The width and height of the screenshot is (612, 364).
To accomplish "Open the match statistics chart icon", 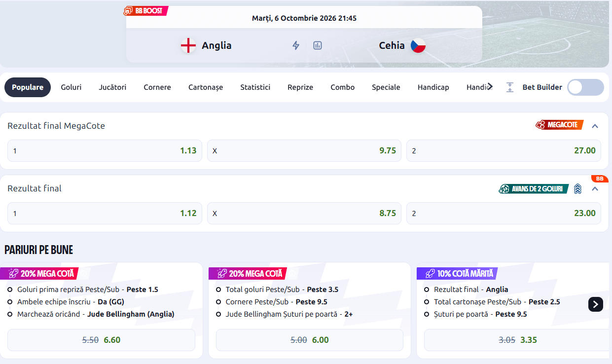I will coord(318,45).
